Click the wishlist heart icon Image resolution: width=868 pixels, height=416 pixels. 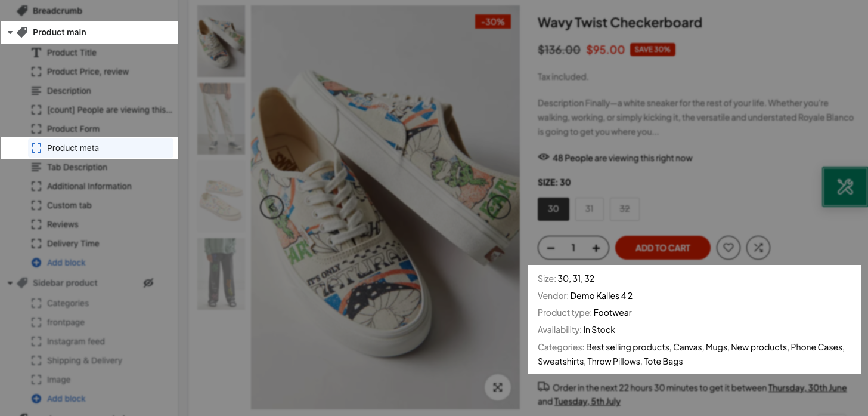coord(728,248)
